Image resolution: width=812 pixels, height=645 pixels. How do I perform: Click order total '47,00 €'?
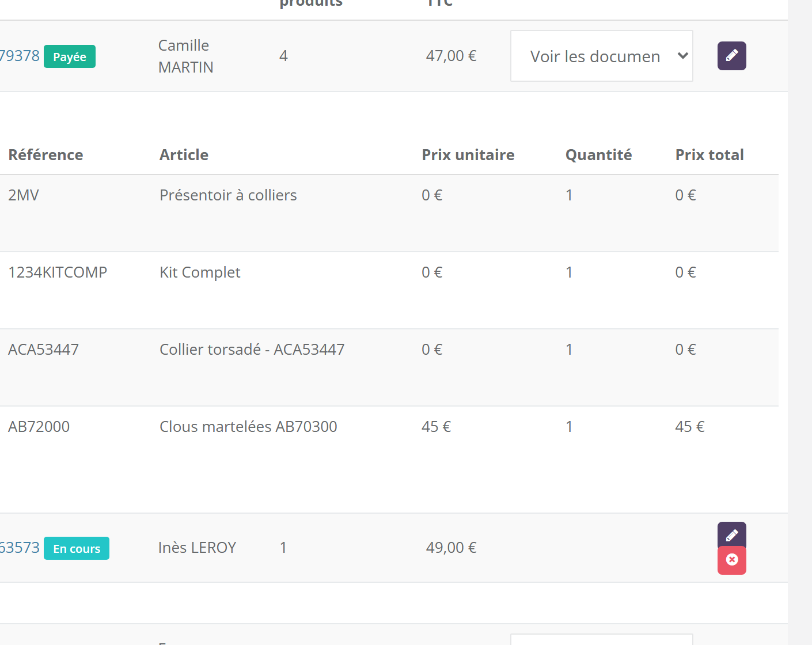451,56
